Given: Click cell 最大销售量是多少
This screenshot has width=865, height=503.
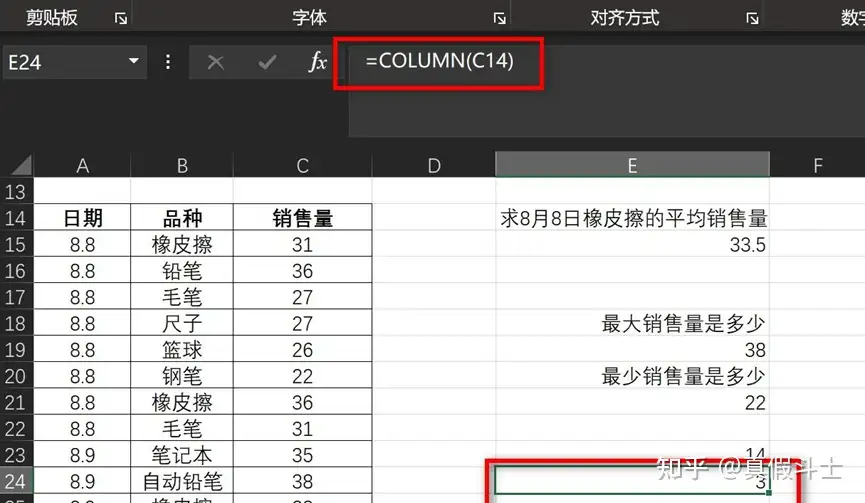Looking at the screenshot, I should coord(632,323).
